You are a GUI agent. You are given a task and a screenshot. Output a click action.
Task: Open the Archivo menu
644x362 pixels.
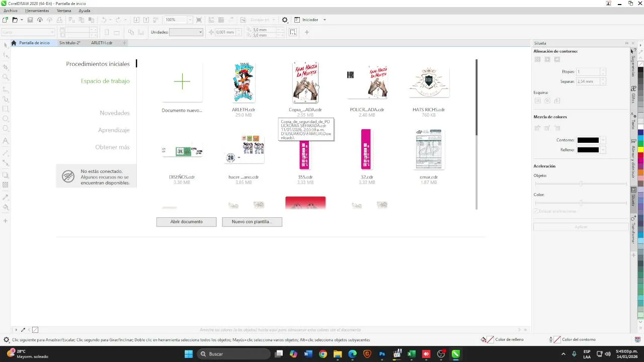pos(10,11)
